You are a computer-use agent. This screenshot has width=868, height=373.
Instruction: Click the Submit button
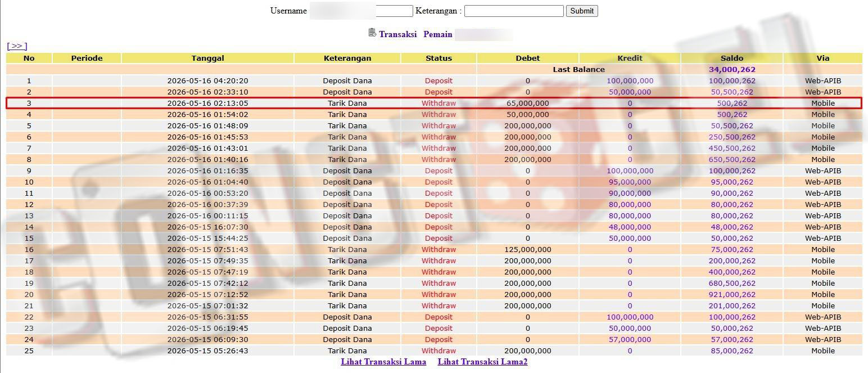click(582, 11)
